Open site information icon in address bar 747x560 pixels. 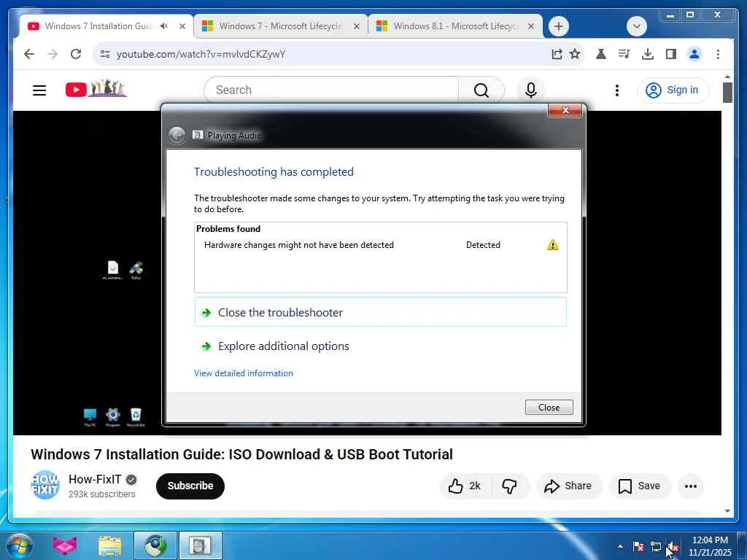(x=105, y=54)
